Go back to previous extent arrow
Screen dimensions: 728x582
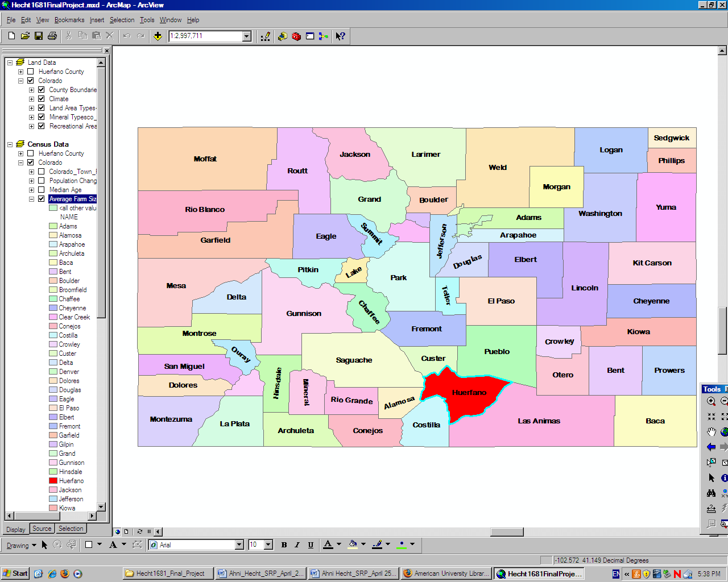(x=711, y=447)
